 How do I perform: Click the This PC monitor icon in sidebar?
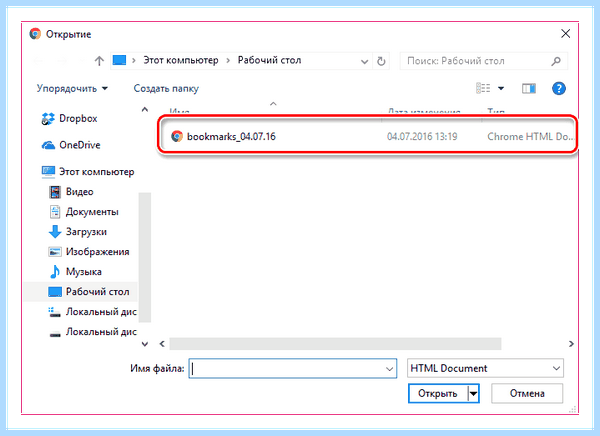tap(48, 172)
